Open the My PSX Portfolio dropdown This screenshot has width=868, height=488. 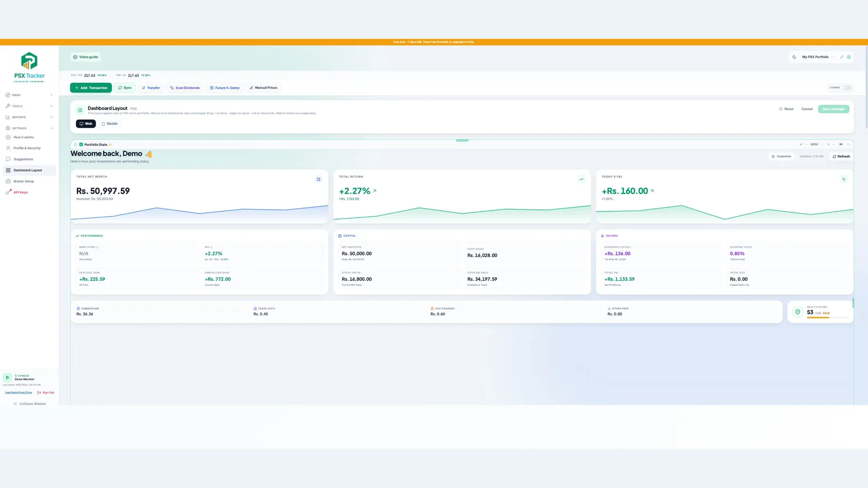(818, 57)
